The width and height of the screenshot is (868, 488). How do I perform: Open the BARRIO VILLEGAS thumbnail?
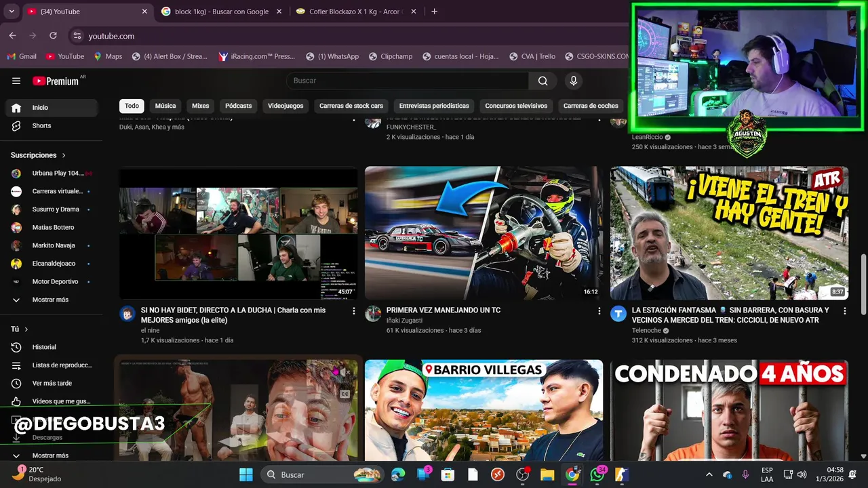coord(484,411)
